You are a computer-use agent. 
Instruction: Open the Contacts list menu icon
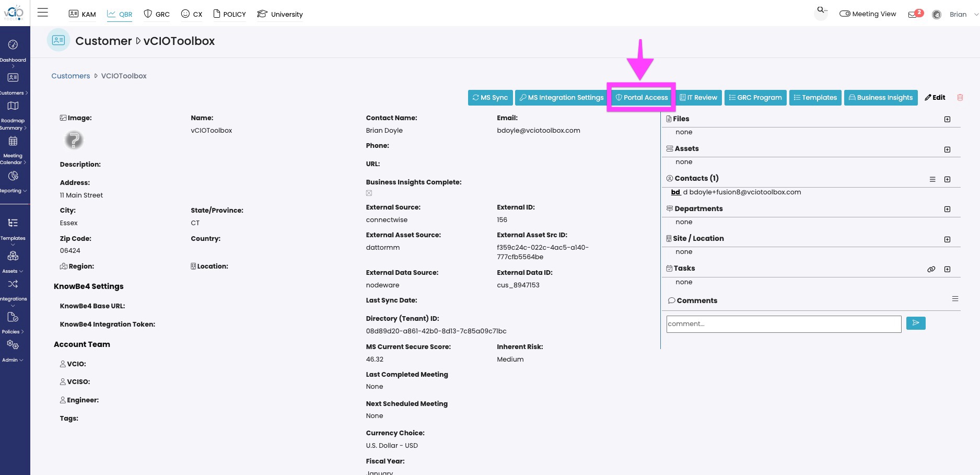click(x=932, y=179)
